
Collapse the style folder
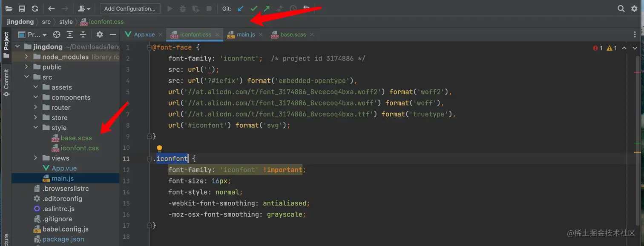coord(36,128)
